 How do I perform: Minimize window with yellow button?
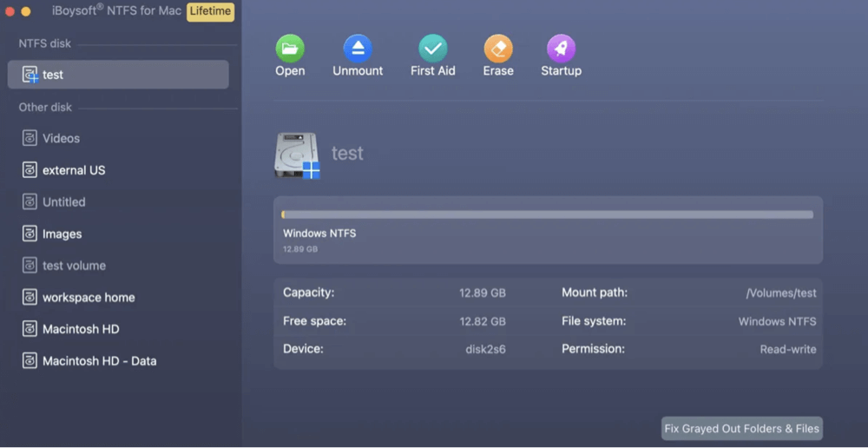(25, 11)
